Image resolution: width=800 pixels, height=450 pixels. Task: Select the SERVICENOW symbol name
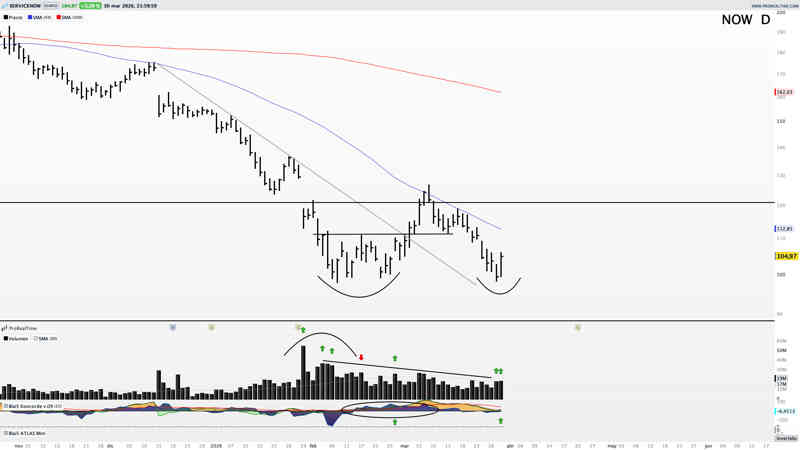(25, 6)
